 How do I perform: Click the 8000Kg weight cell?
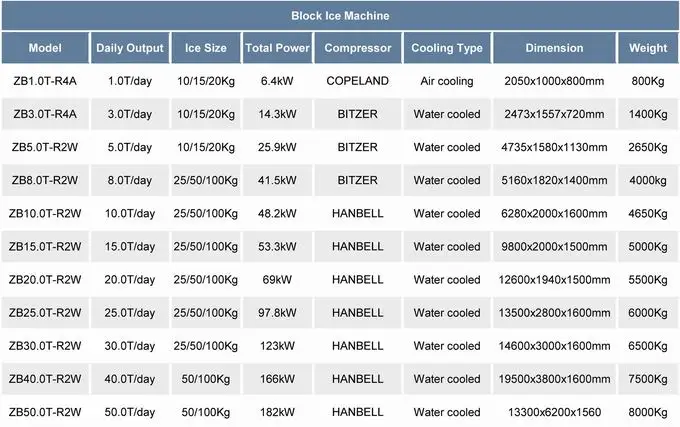coord(648,412)
